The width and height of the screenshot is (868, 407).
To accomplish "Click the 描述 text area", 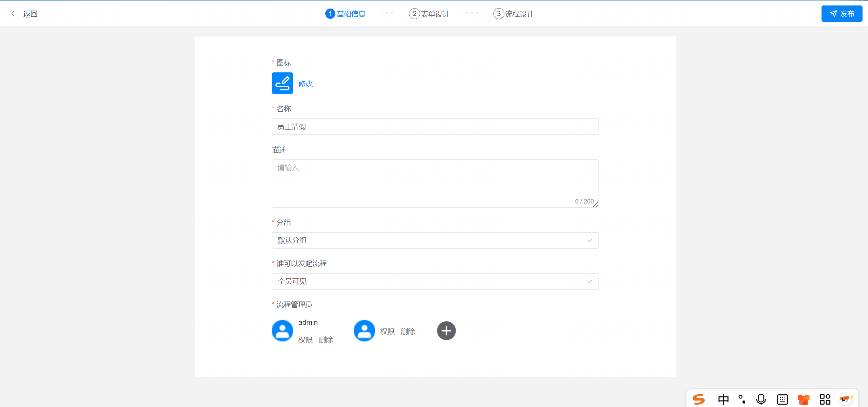I will [x=435, y=183].
